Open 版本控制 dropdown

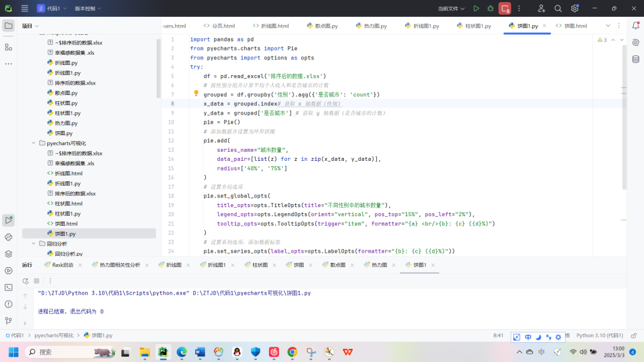point(88,8)
